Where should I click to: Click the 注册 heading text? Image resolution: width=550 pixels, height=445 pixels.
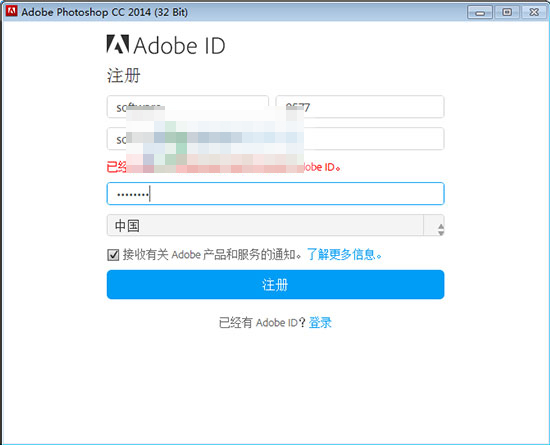pyautogui.click(x=124, y=75)
